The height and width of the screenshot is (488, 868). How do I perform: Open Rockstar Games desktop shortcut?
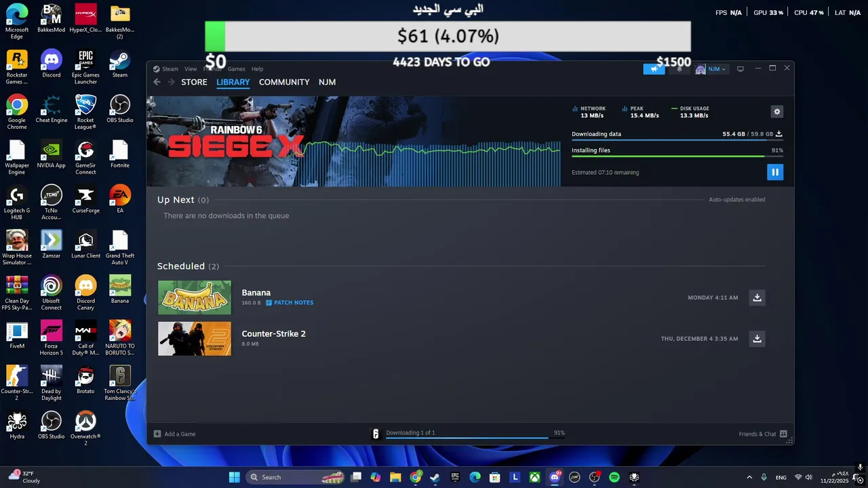(x=17, y=67)
